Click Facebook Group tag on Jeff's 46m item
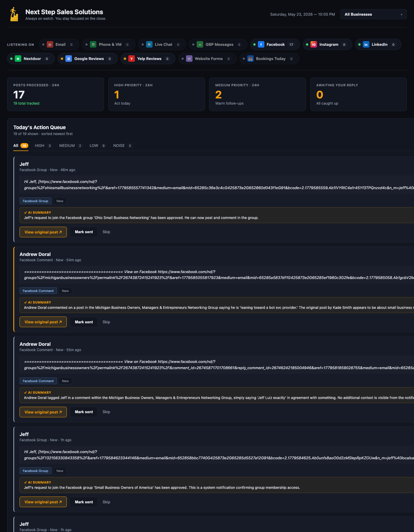This screenshot has height=532, width=414. 35,201
